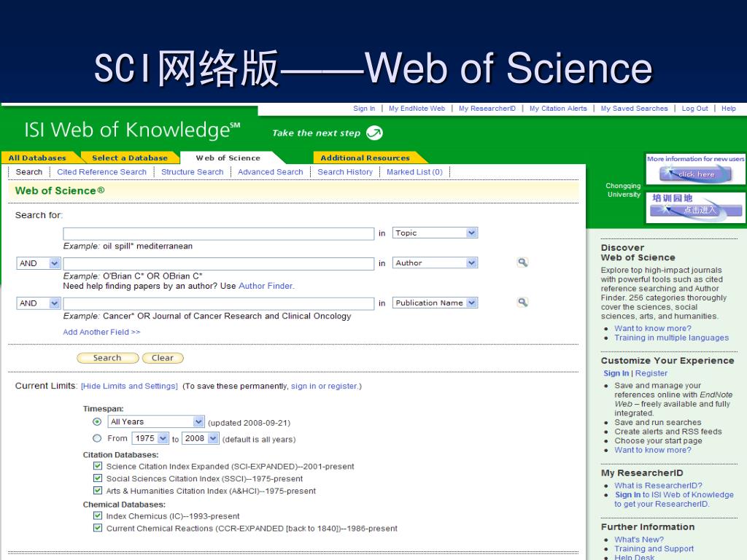Click 'Want to know more?' under Discover
Viewport: 747px width, 560px height.
[x=653, y=328]
